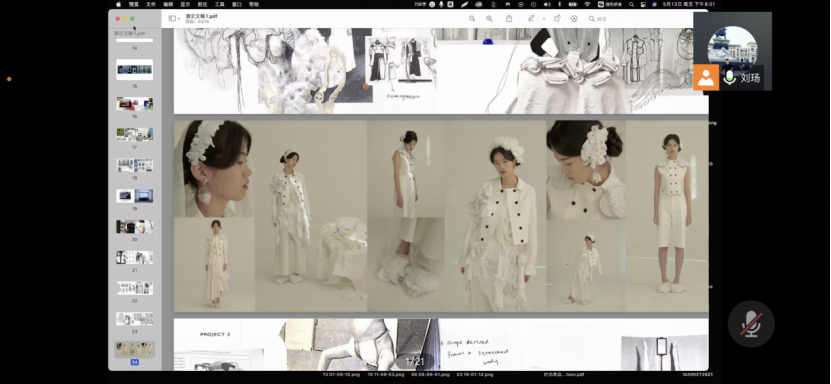This screenshot has width=831, height=384.
Task: Click the volume icon in menu bar
Action: click(547, 4)
